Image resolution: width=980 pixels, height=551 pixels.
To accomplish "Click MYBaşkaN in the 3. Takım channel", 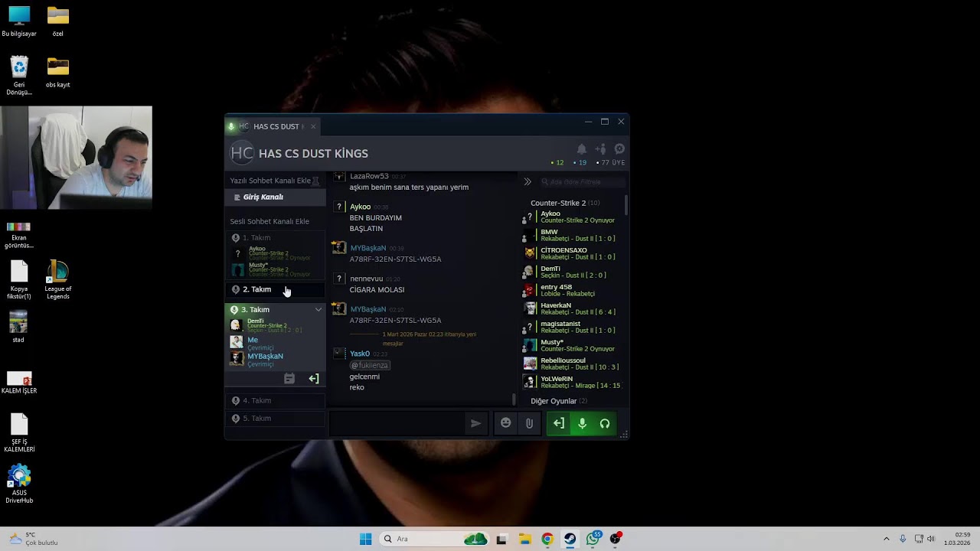I will (276, 359).
